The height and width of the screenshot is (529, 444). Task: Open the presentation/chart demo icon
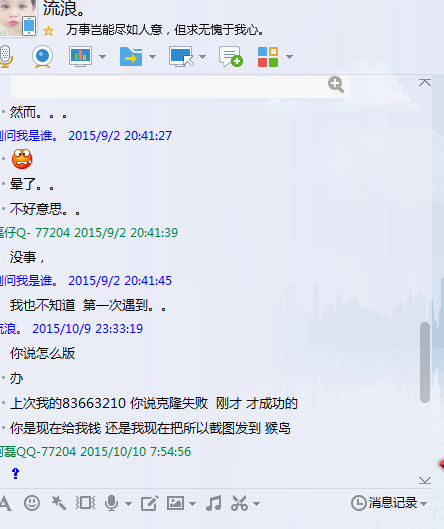80,56
